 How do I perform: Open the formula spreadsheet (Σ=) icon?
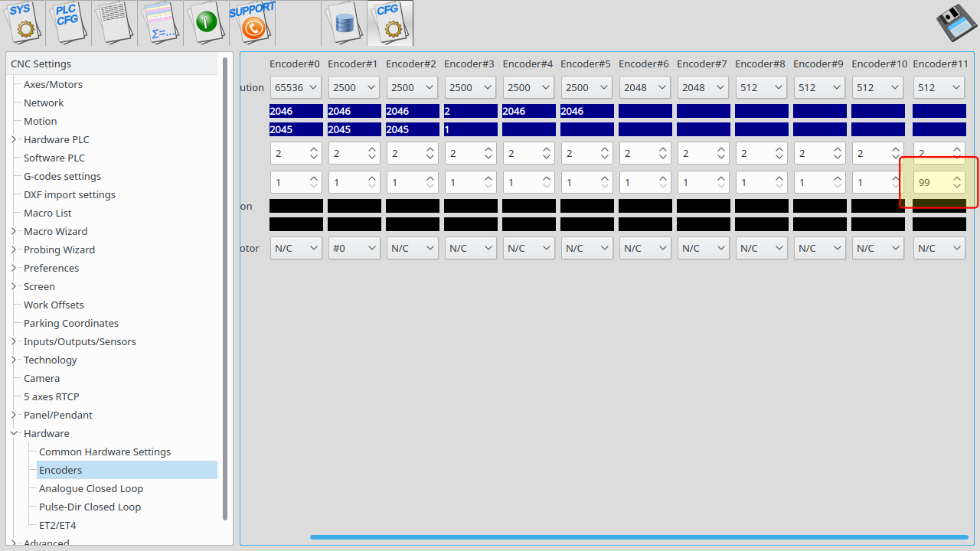160,22
